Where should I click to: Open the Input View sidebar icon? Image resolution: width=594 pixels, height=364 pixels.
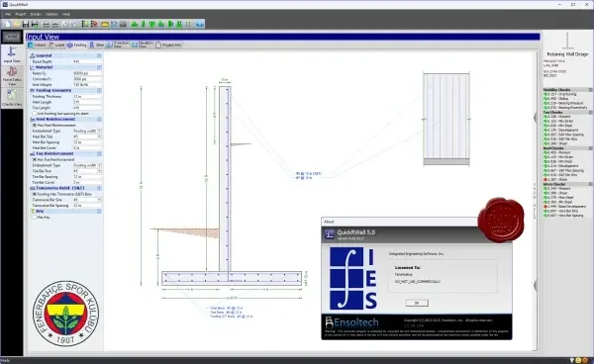click(12, 54)
